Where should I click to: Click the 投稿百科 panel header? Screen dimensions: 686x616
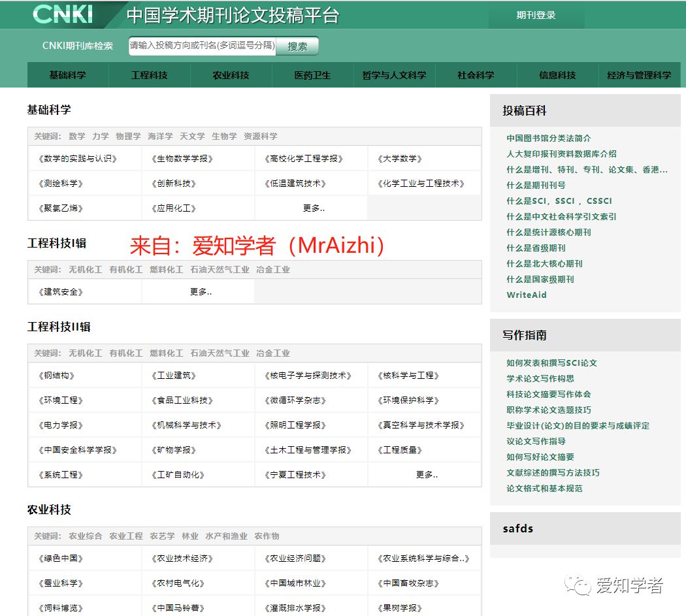pyautogui.click(x=585, y=110)
